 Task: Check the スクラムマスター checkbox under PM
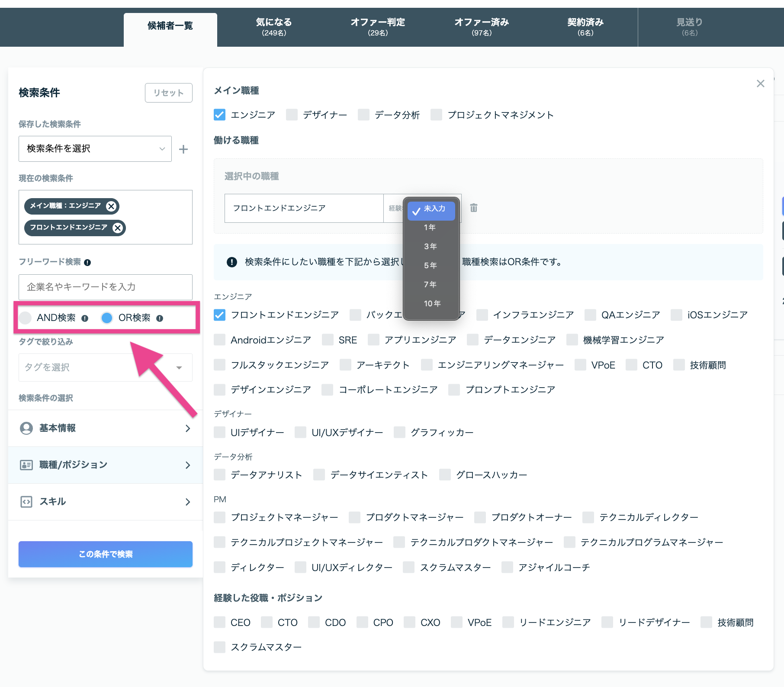click(x=408, y=568)
